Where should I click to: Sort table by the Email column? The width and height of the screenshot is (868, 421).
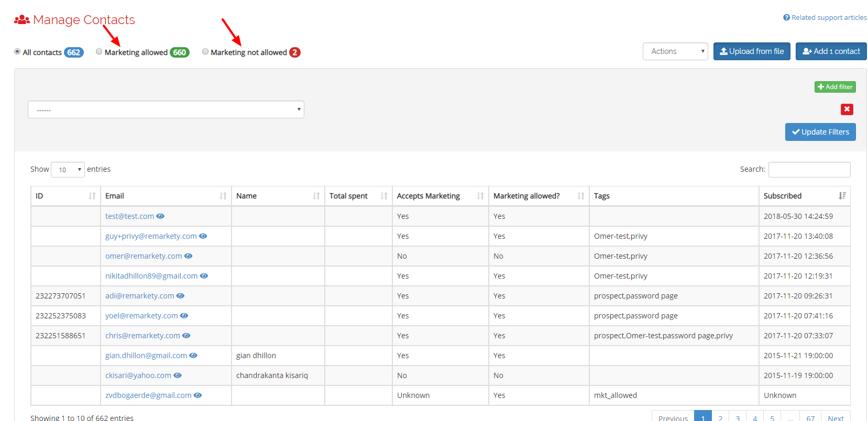point(166,196)
